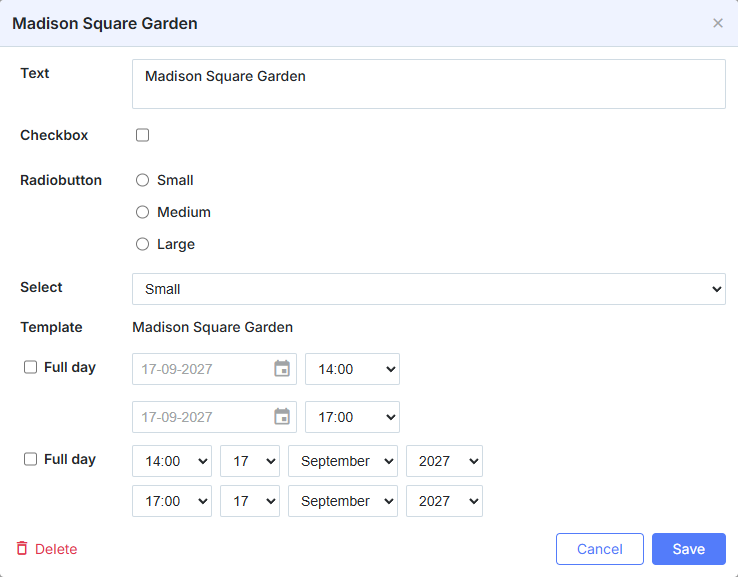The image size is (738, 577).
Task: Click the Cancel button
Action: (600, 549)
